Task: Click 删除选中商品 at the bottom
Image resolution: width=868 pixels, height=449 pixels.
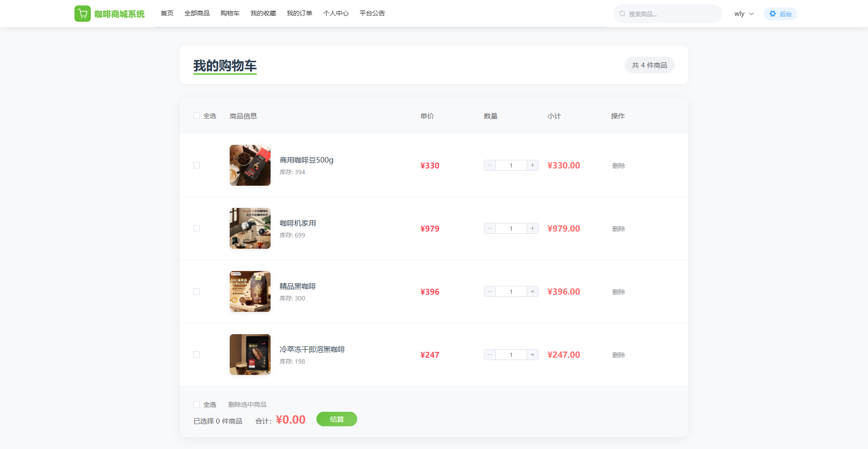Action: 247,405
